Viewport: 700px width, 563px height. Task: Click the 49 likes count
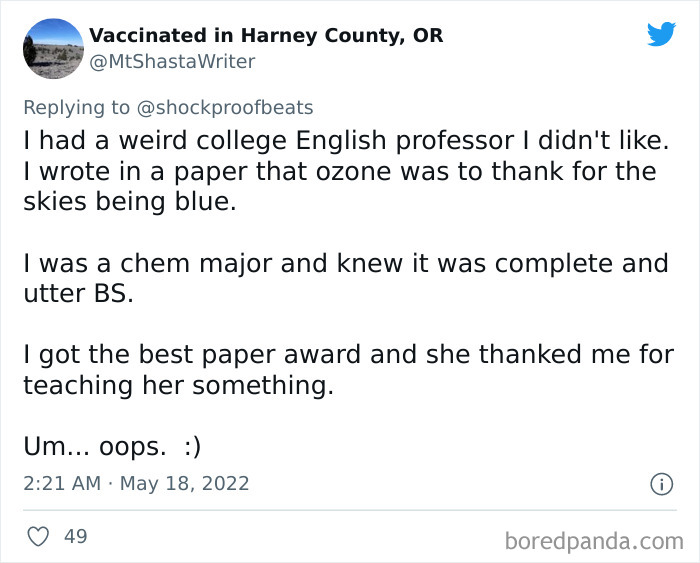pos(75,537)
